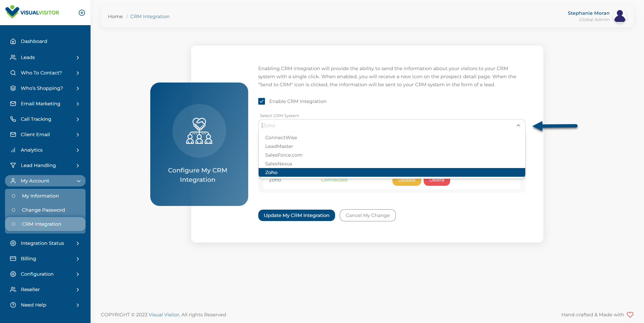
Task: Open My Information submenu item
Action: coord(45,196)
